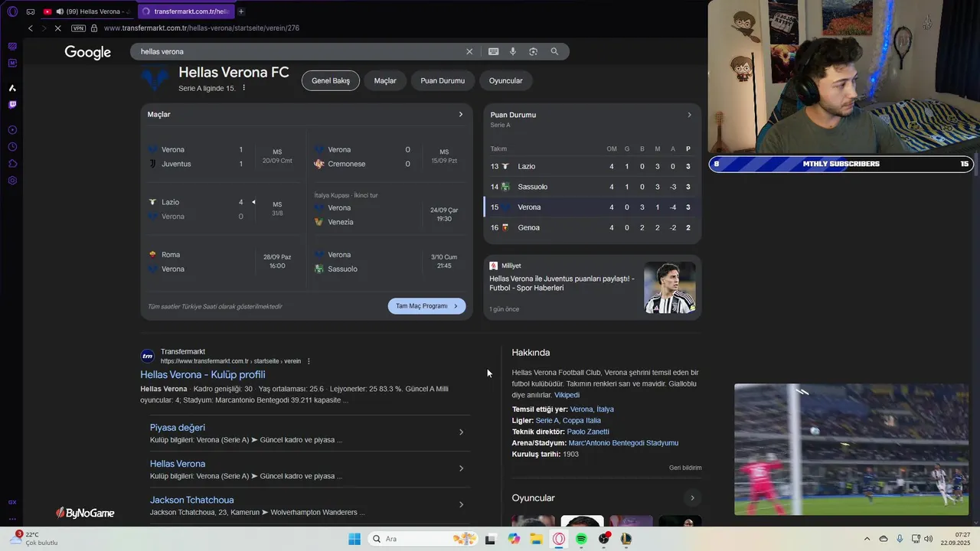
Task: Open the Opera menu logo
Action: (x=12, y=11)
